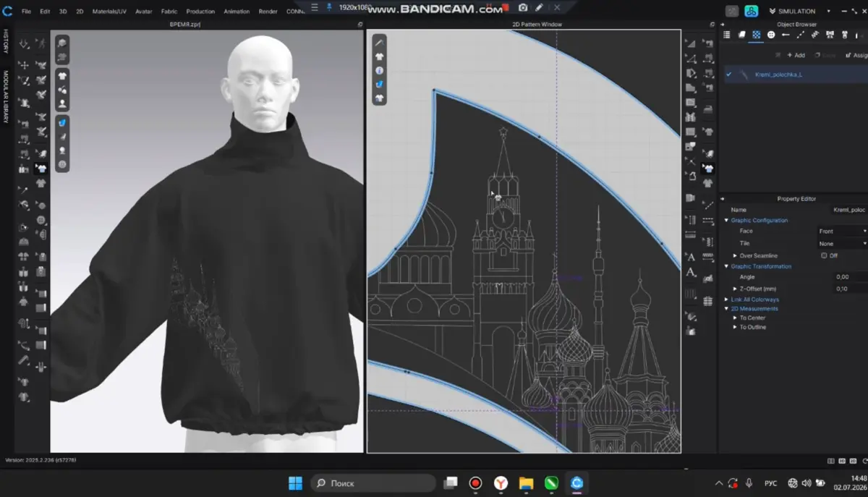Open Yandex Browser from the taskbar
The width and height of the screenshot is (868, 497).
point(501,483)
